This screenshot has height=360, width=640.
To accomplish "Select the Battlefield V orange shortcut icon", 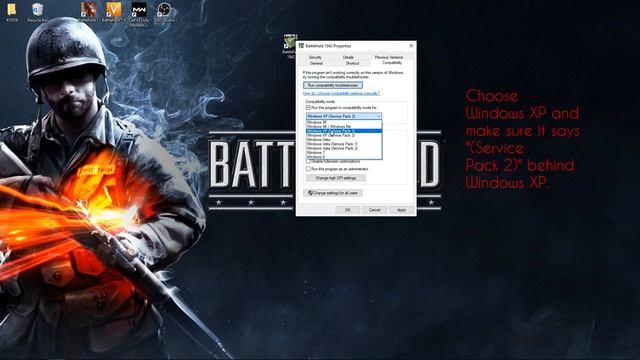I will pos(113,10).
